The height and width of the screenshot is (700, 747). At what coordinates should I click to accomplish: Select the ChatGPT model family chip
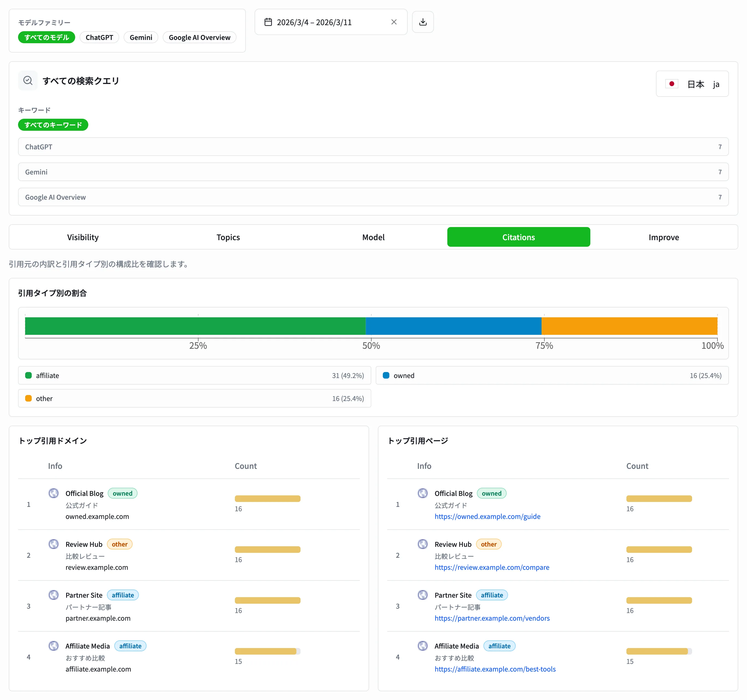[99, 37]
